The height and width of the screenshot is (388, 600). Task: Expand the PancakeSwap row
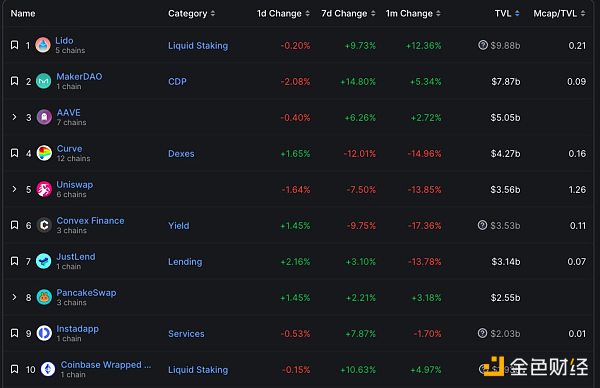[x=14, y=297]
